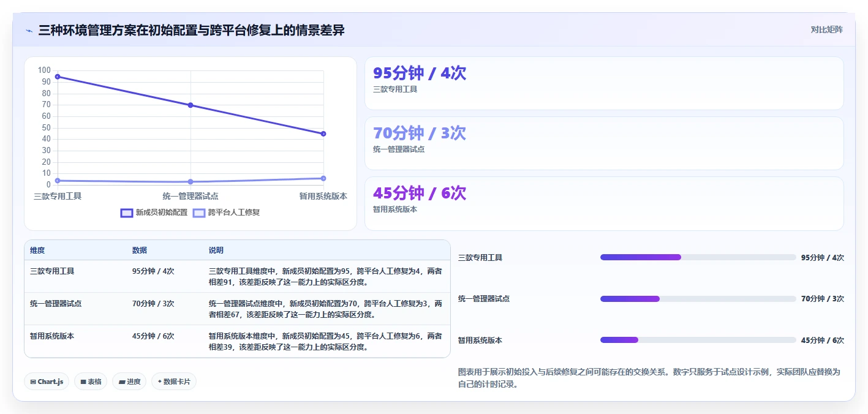Click the 暂用系统版本 x-axis label
Screen dimensions: 868x414
point(323,196)
